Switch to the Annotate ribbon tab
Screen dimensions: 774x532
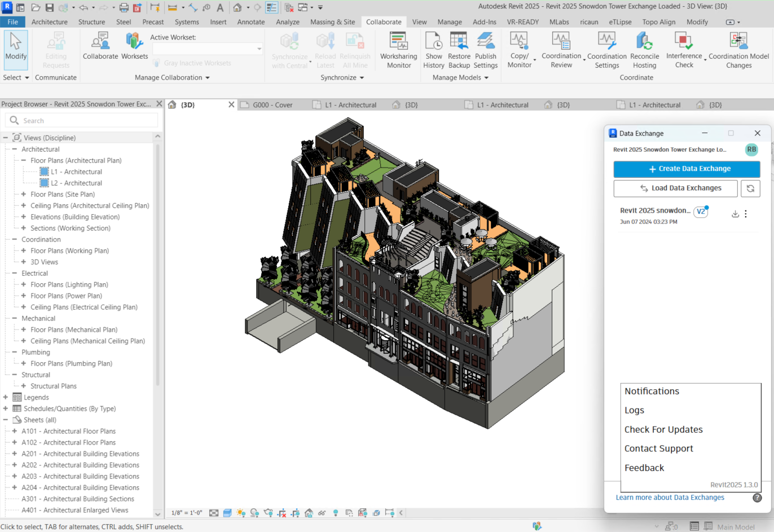pyautogui.click(x=250, y=22)
